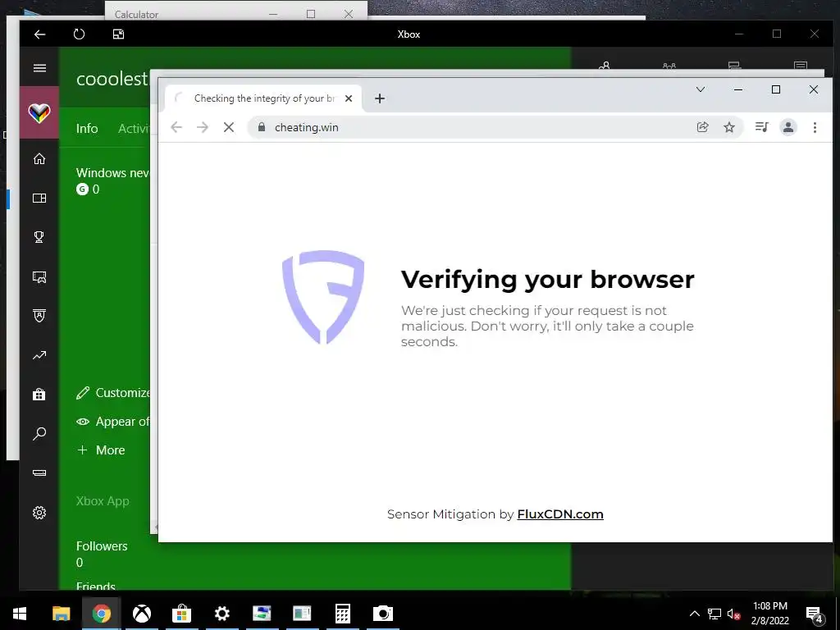Open Windows Start menu
Screen dimensions: 840x630
point(20,614)
